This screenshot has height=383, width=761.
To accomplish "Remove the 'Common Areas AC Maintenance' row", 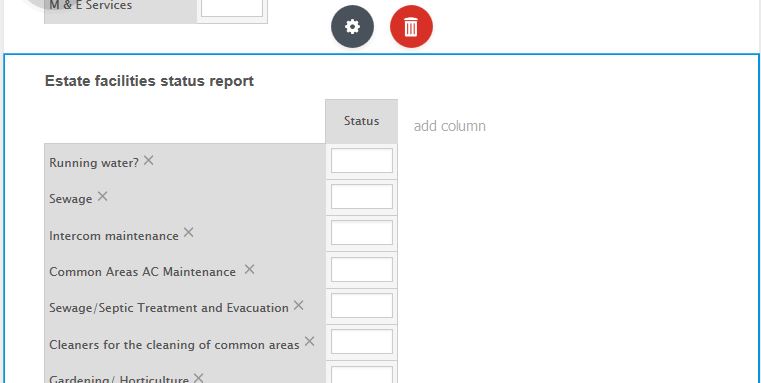I will pos(249,269).
